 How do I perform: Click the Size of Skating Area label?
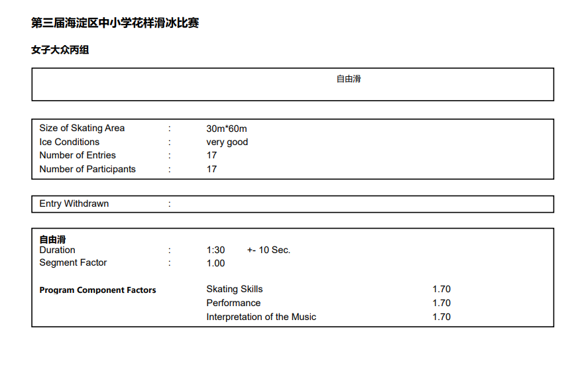[x=82, y=128]
